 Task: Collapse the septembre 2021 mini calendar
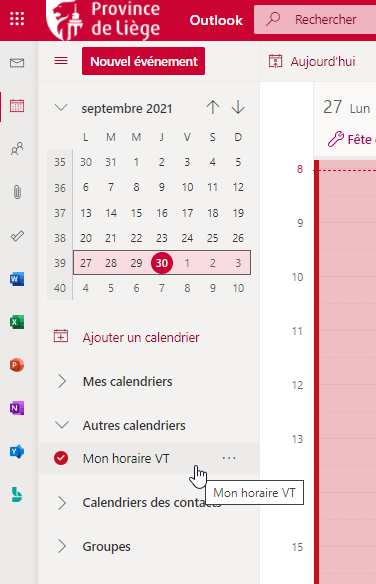click(61, 108)
